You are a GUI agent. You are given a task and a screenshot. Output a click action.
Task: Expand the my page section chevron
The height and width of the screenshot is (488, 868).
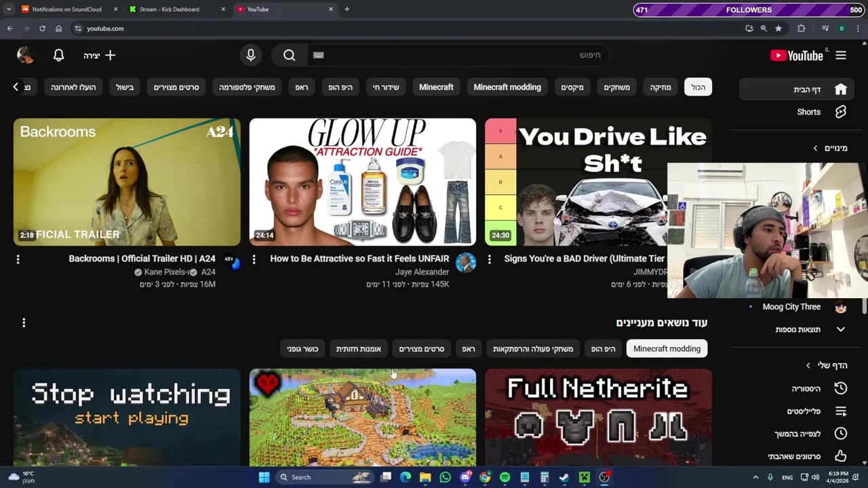pyautogui.click(x=808, y=365)
